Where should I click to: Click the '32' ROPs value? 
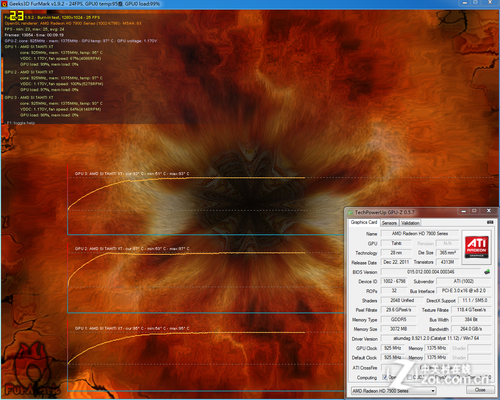click(394, 291)
